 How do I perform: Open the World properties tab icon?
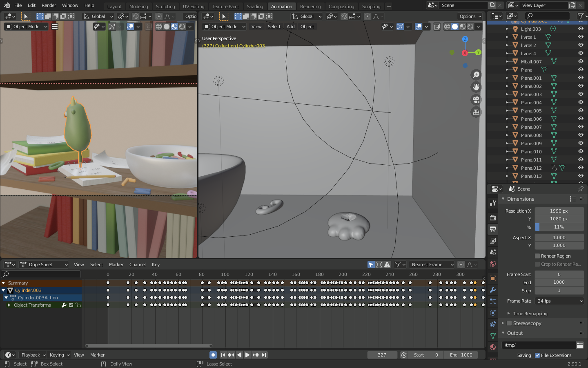tap(493, 264)
